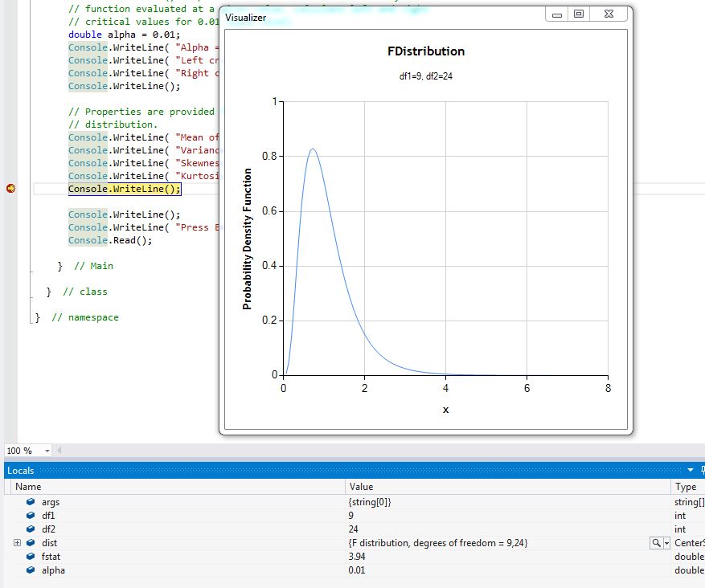
Task: Open the visualizer dropdown arrow for dist
Action: click(666, 544)
